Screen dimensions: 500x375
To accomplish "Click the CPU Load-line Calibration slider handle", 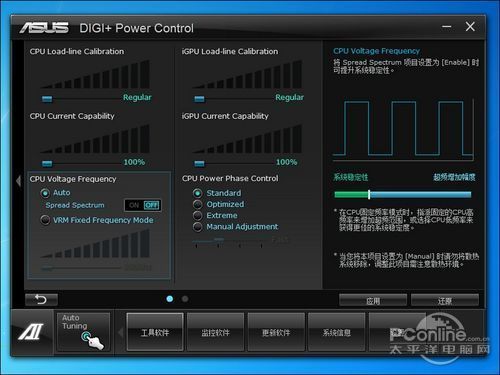I will (47, 99).
